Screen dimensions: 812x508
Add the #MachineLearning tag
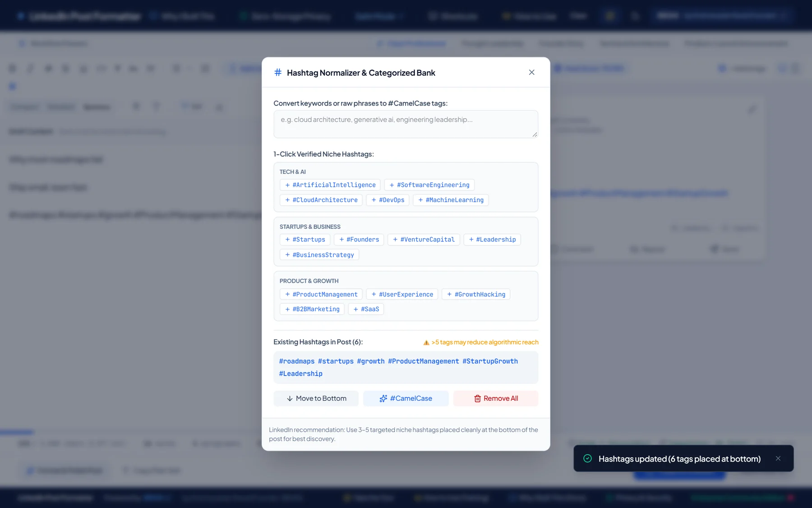coord(451,200)
